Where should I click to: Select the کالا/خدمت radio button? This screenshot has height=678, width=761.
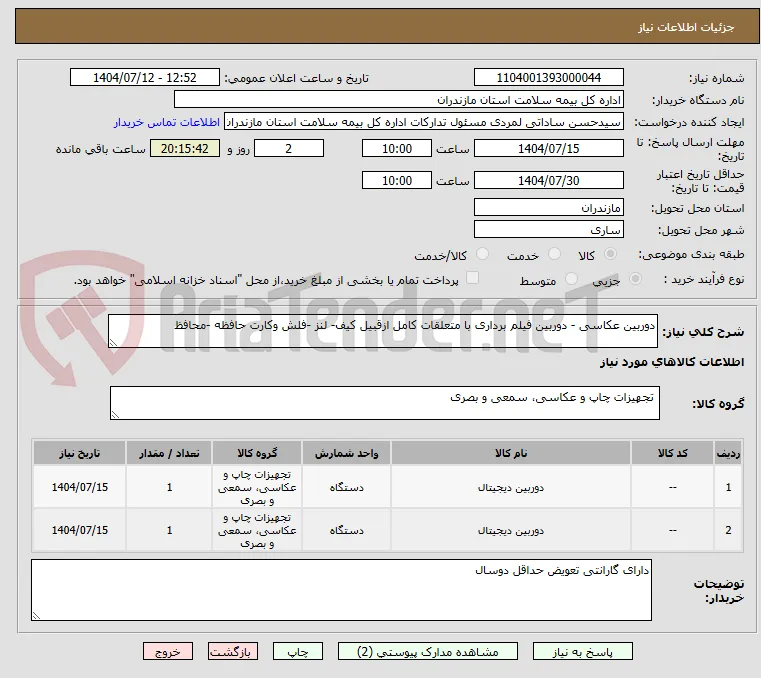pyautogui.click(x=482, y=254)
